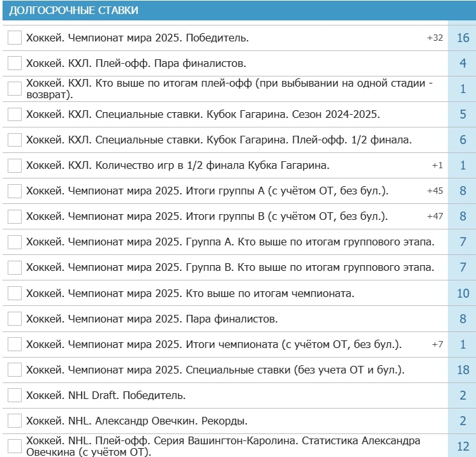Image resolution: width=476 pixels, height=457 pixels.
Task: Click the +45 indicator on группы A row
Action: point(435,191)
